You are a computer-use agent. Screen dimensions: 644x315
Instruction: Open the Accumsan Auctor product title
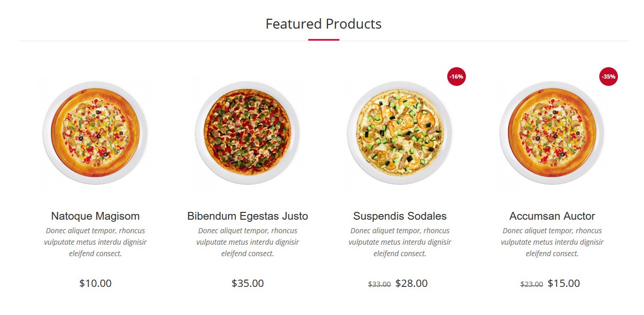tap(552, 216)
